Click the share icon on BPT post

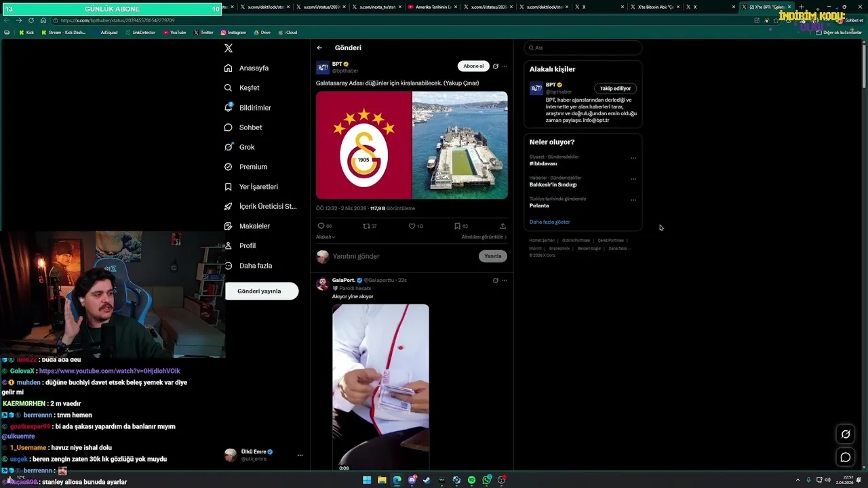tap(502, 226)
